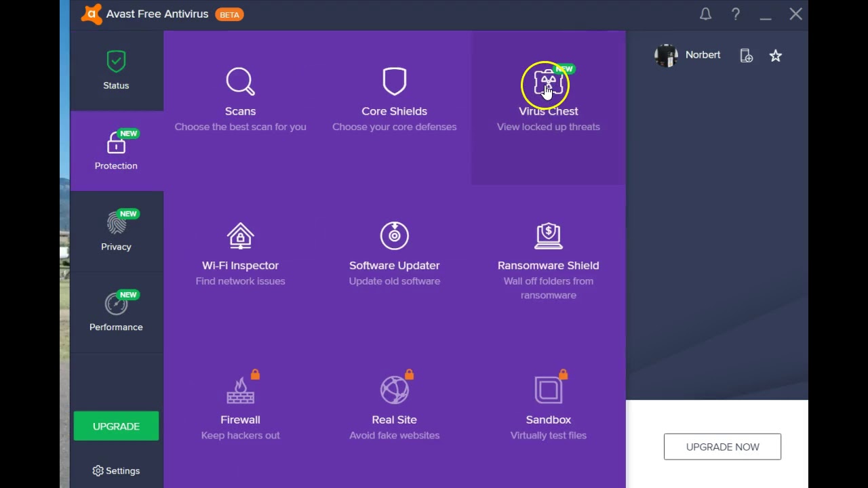The width and height of the screenshot is (868, 488).
Task: Open Ransomware Shield icon
Action: pyautogui.click(x=548, y=236)
